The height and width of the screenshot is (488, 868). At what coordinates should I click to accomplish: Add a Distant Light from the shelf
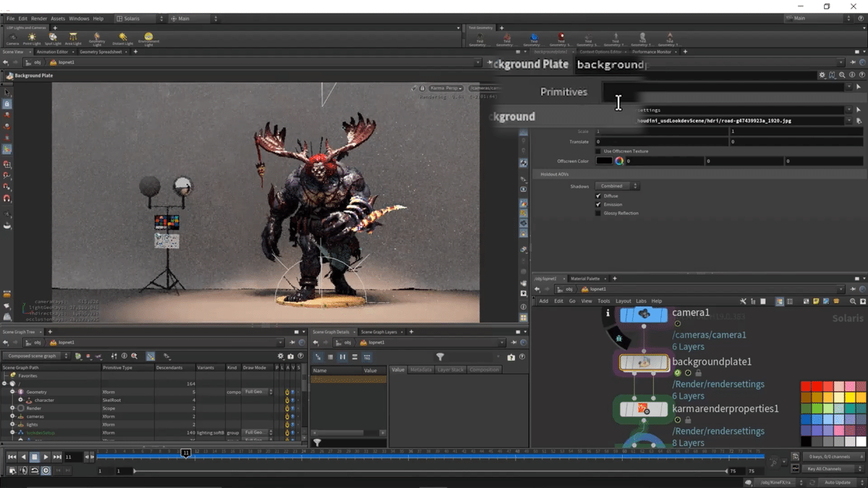click(123, 37)
